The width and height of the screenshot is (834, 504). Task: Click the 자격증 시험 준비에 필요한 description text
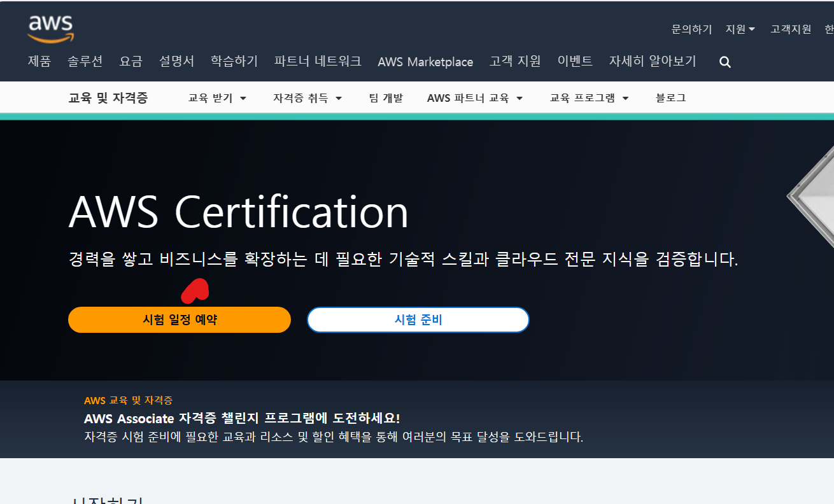point(334,437)
